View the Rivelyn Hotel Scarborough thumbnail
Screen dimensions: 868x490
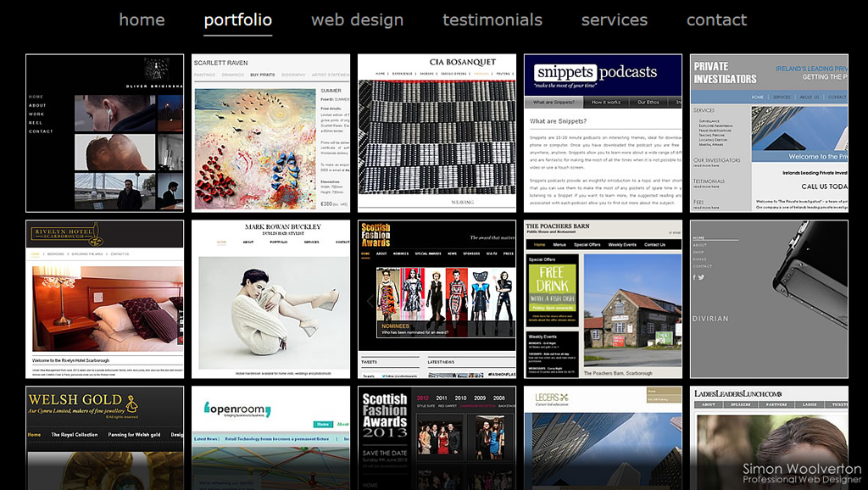tap(104, 299)
